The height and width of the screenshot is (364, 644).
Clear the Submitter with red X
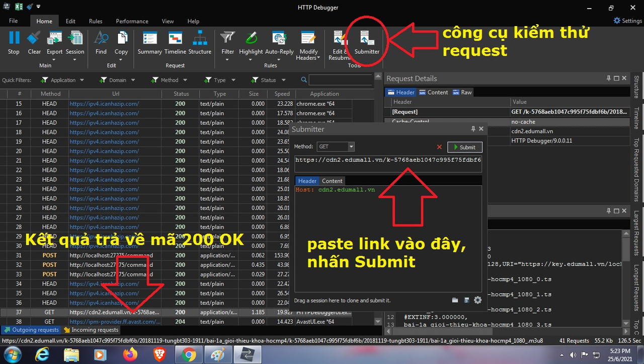pyautogui.click(x=439, y=147)
